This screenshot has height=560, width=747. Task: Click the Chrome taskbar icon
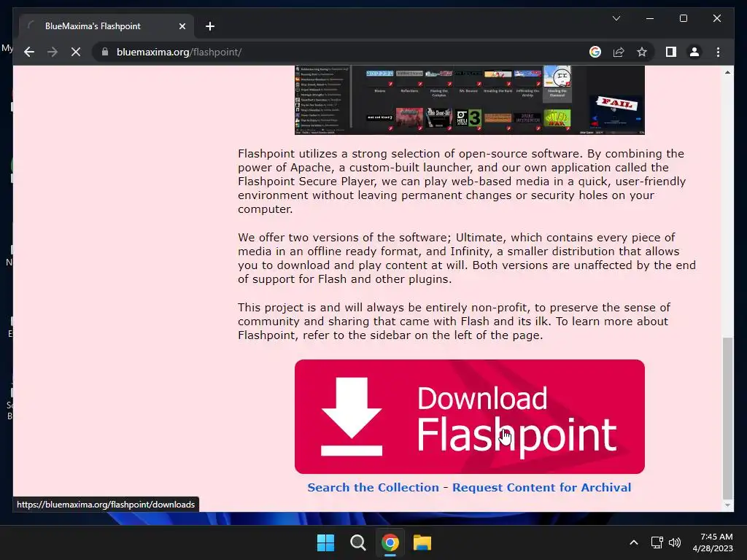click(390, 542)
